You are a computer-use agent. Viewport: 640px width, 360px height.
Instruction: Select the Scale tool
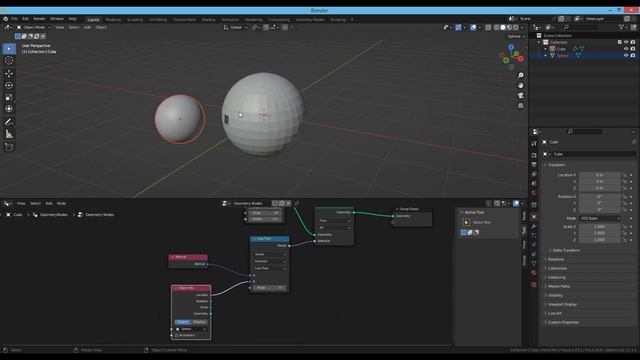(x=9, y=97)
